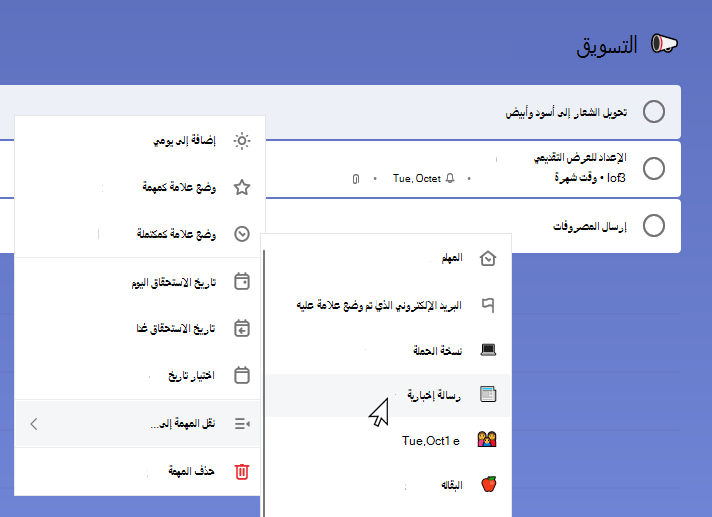Click the home icon for المهام list
This screenshot has width=712, height=517.
click(x=488, y=258)
